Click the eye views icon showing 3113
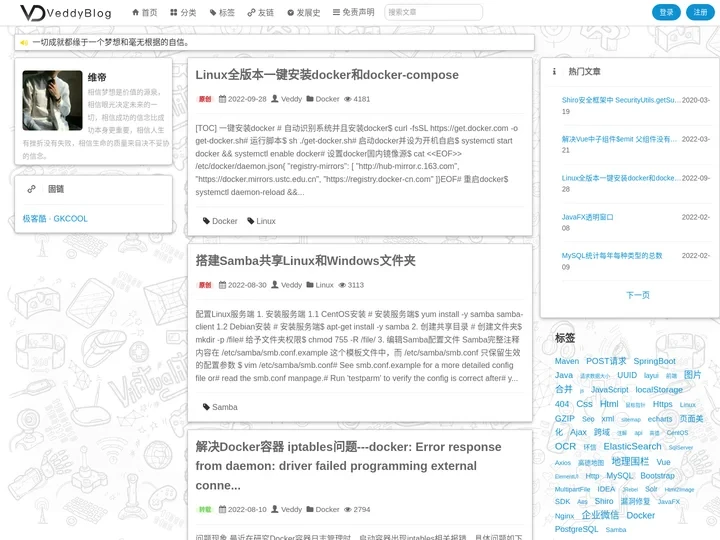The image size is (720, 540). 342,285
